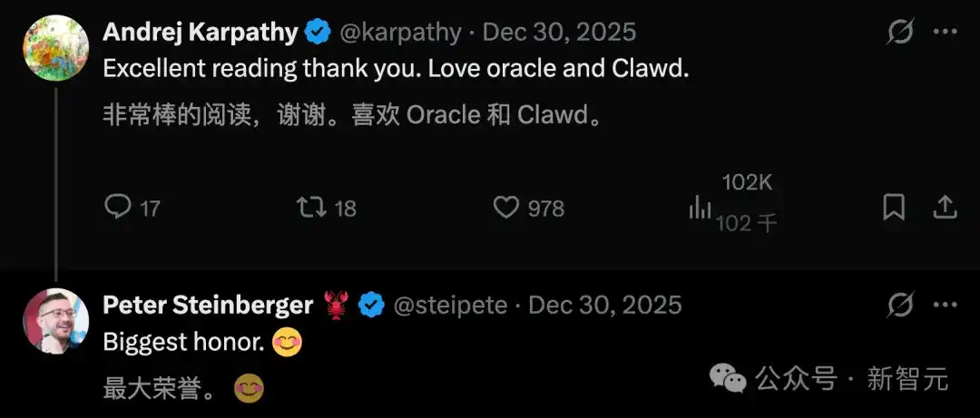Click the Grok icon on Steinberger's reply
Viewport: 980px width, 418px height.
pyautogui.click(x=901, y=305)
